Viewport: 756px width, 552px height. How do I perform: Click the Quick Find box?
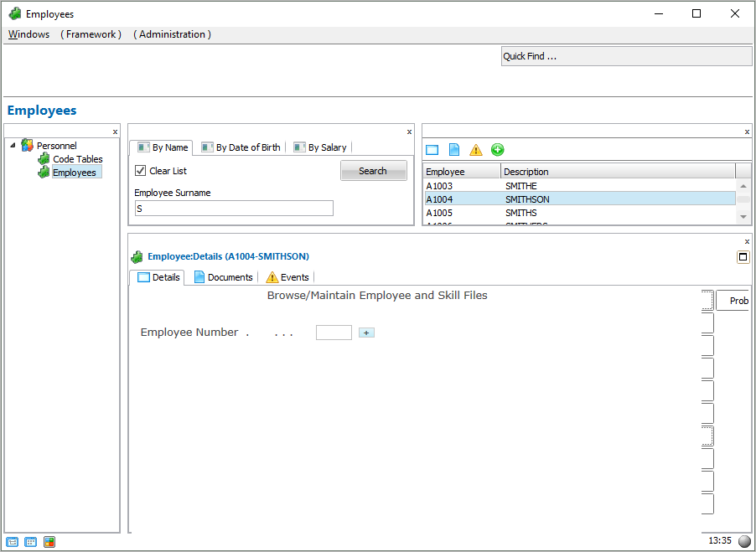(626, 56)
